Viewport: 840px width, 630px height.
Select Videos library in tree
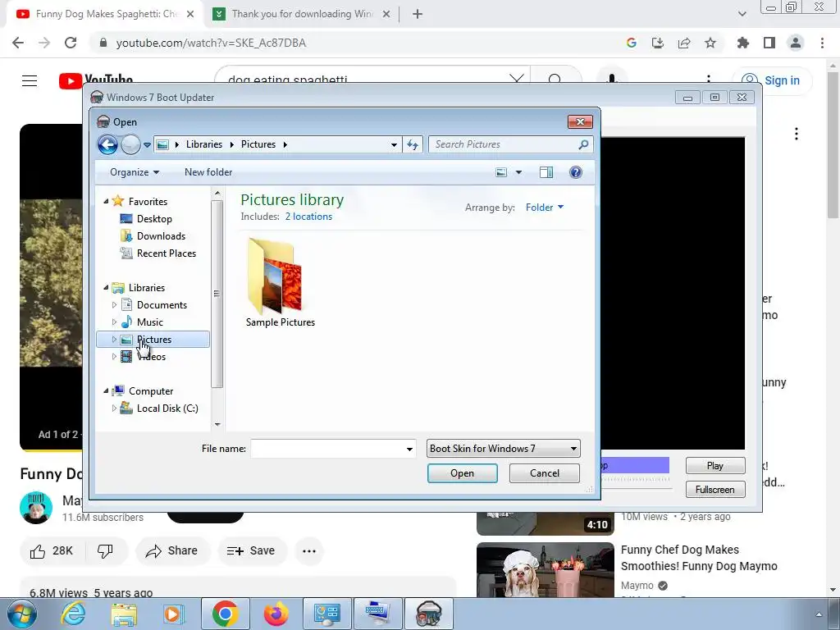[x=151, y=356]
